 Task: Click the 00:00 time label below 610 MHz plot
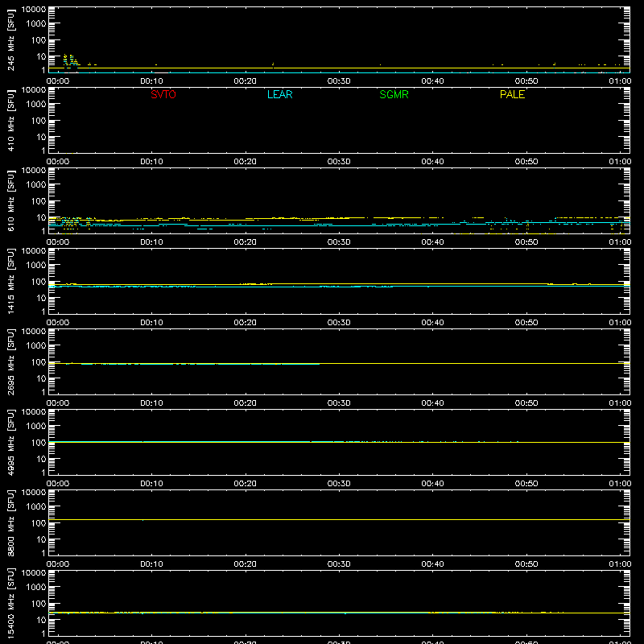click(x=58, y=242)
